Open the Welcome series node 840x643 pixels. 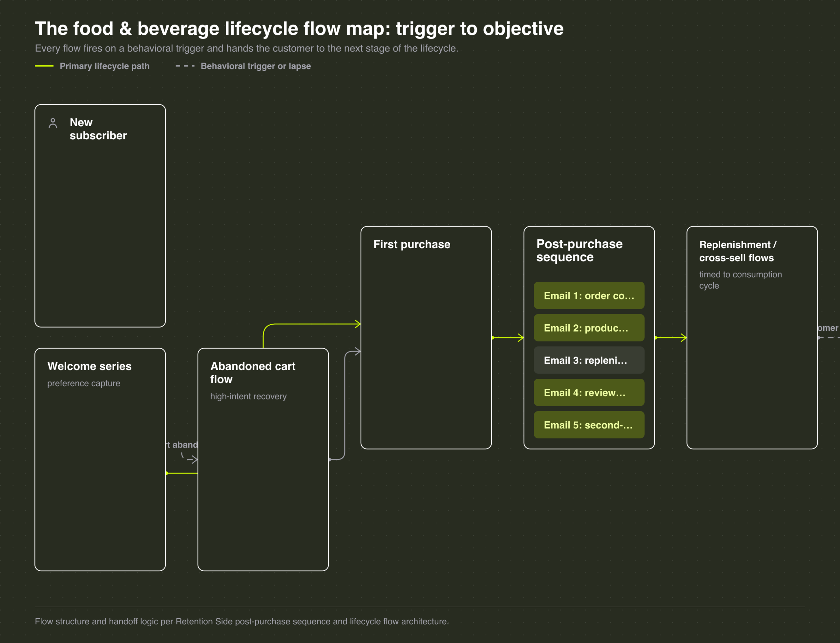pyautogui.click(x=100, y=459)
